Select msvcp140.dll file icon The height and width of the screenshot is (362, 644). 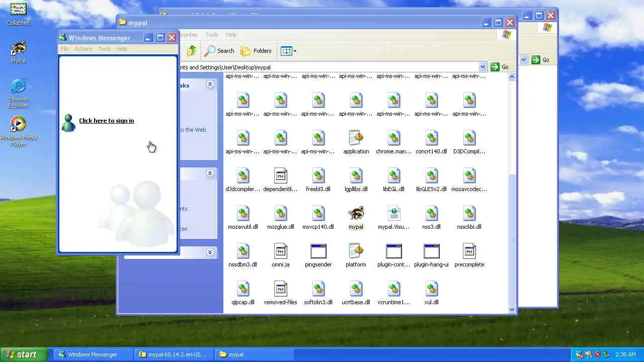coord(318,213)
